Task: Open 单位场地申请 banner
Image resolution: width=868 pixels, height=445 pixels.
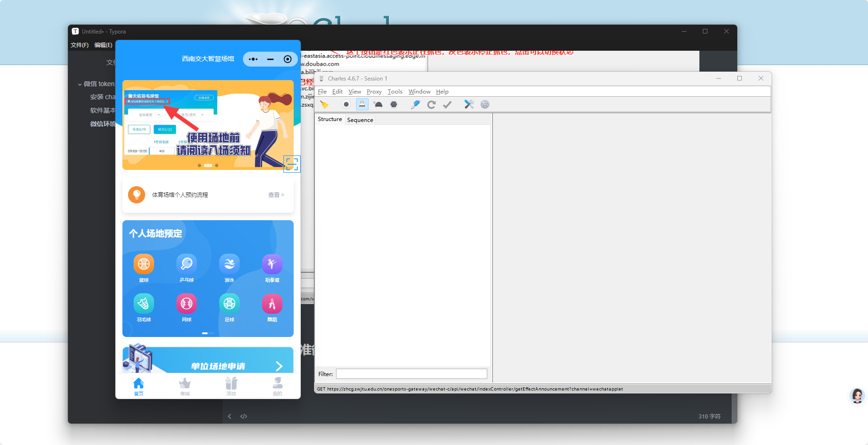Action: (208, 360)
